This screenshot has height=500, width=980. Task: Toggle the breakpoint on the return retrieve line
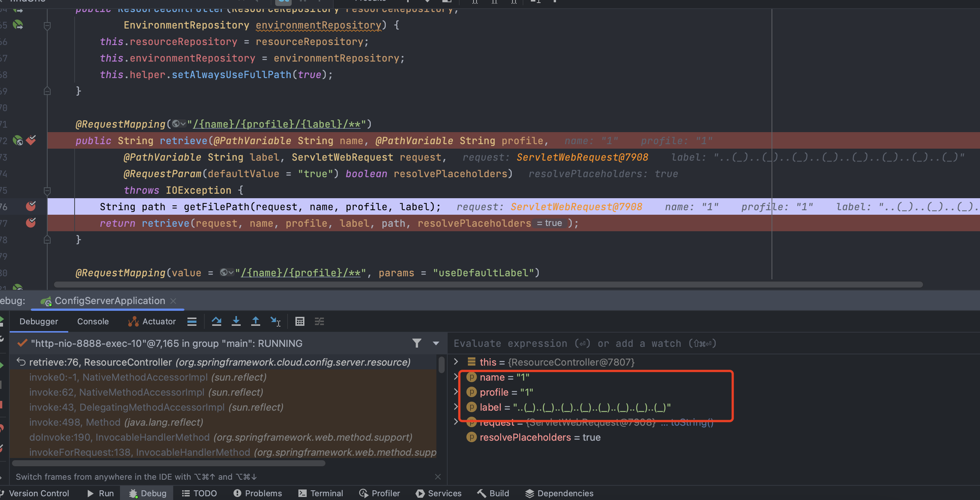pos(31,223)
